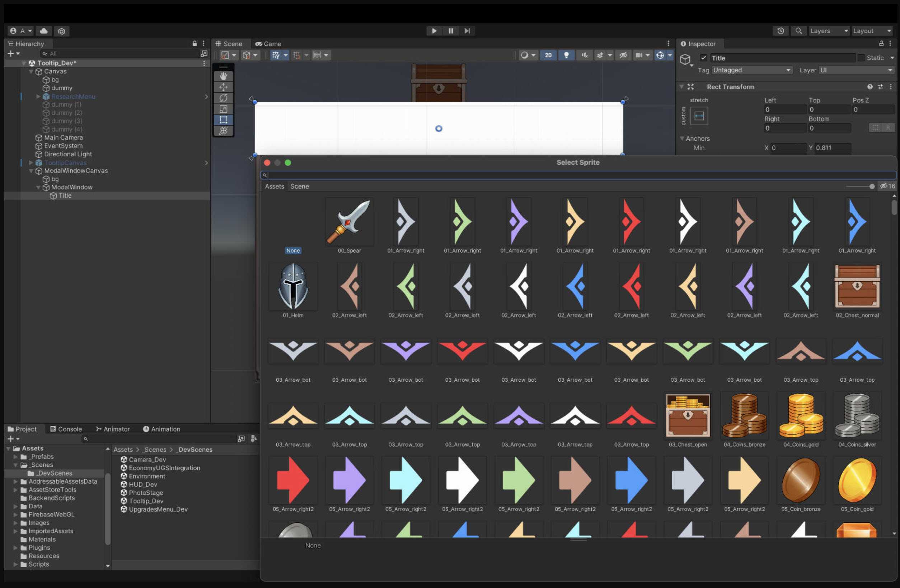Toggle scene lighting bulb

click(566, 55)
